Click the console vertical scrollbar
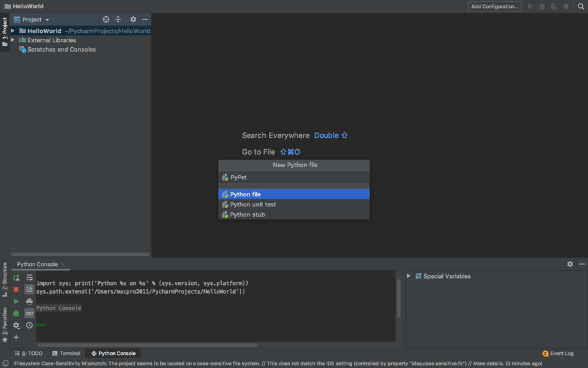This screenshot has height=368, width=588. [x=399, y=299]
